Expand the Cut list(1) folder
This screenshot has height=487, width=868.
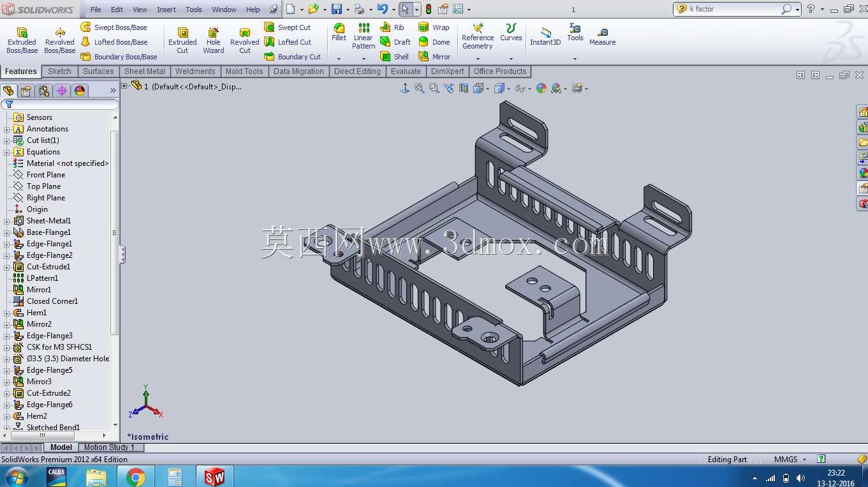coord(7,140)
